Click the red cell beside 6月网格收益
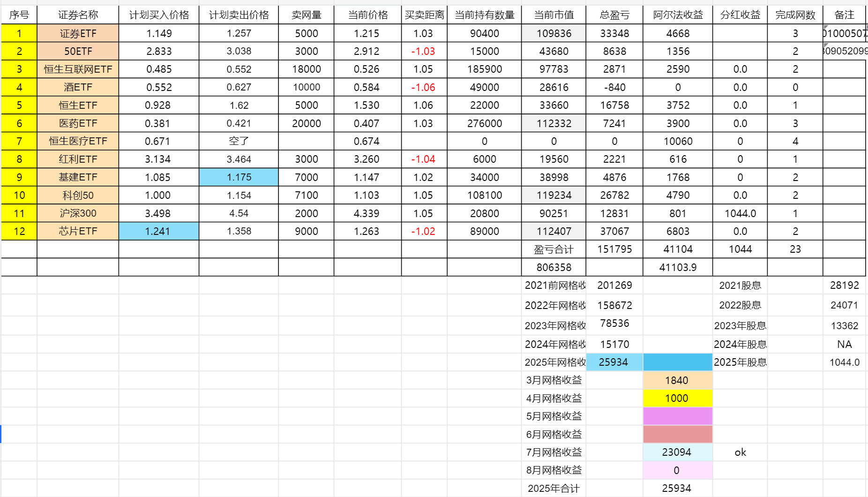This screenshot has height=497, width=868. pyautogui.click(x=678, y=434)
